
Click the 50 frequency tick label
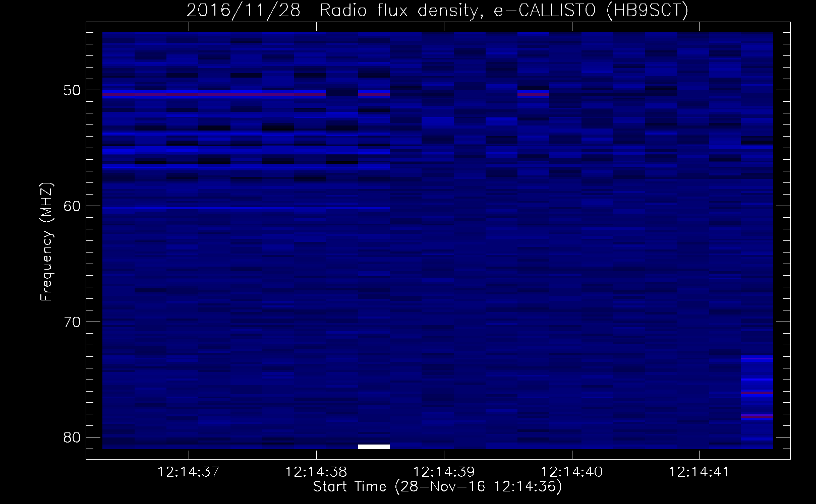(x=73, y=91)
